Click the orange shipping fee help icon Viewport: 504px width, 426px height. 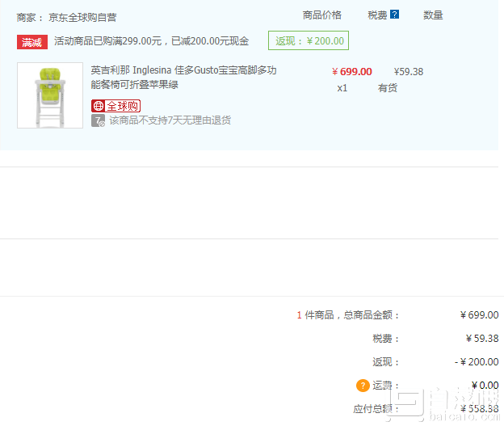tap(363, 385)
